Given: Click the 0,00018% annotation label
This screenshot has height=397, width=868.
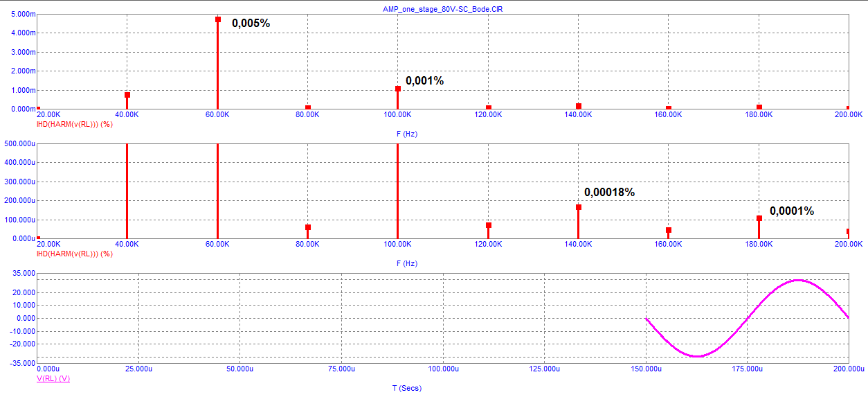Looking at the screenshot, I should [609, 192].
